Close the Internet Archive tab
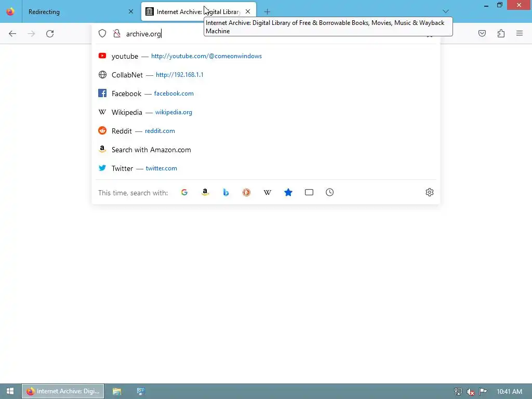The image size is (532, 399). [x=248, y=11]
